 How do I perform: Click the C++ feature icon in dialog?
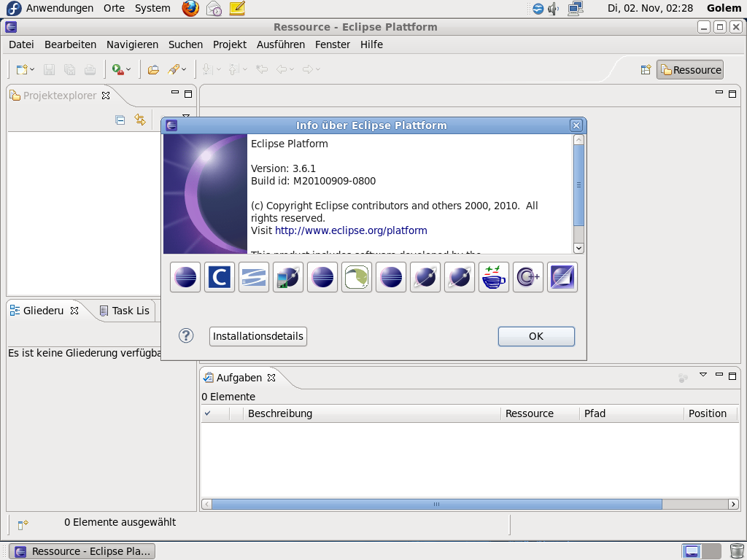point(528,277)
